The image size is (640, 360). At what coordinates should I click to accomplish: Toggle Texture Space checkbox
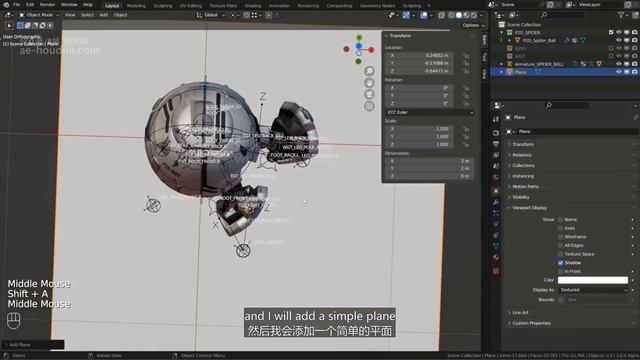coord(560,254)
